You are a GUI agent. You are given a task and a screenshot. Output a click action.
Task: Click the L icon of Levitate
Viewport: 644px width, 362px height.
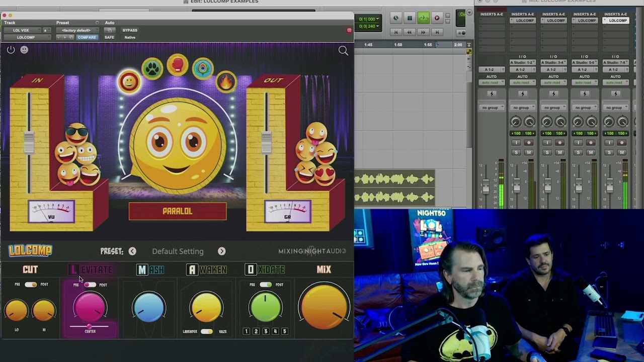[74, 269]
